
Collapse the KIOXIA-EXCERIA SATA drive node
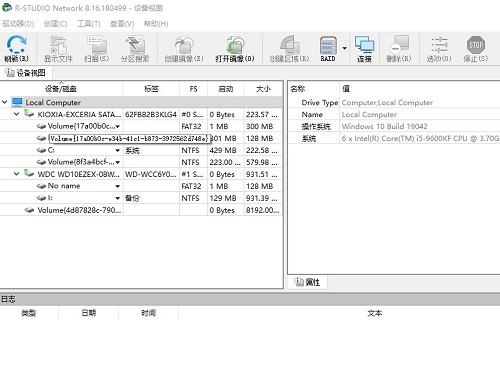(x=16, y=114)
